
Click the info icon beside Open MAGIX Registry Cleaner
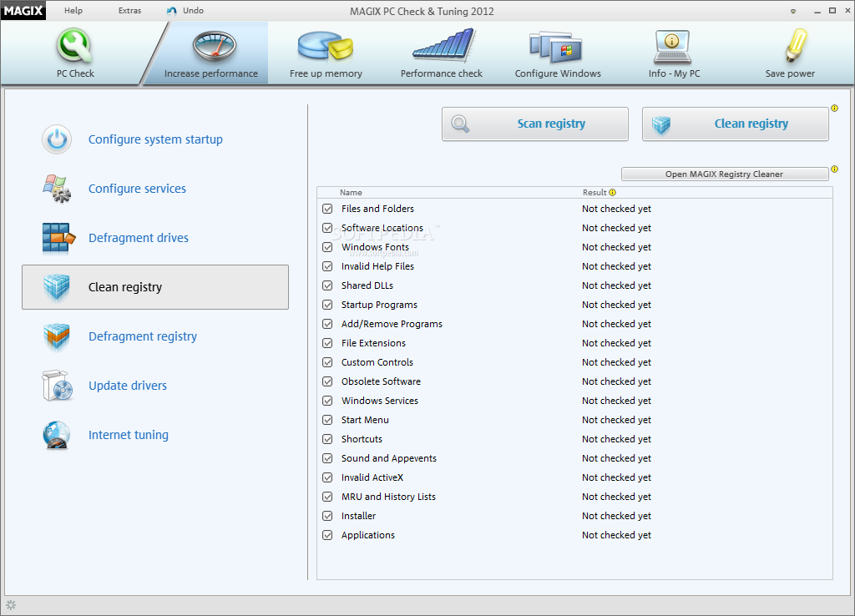(834, 169)
